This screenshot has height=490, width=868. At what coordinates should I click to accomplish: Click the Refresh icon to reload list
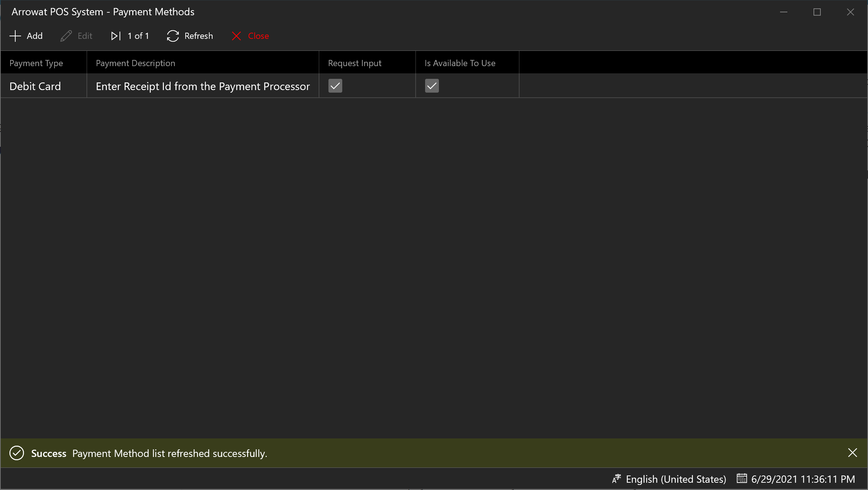[x=173, y=36]
